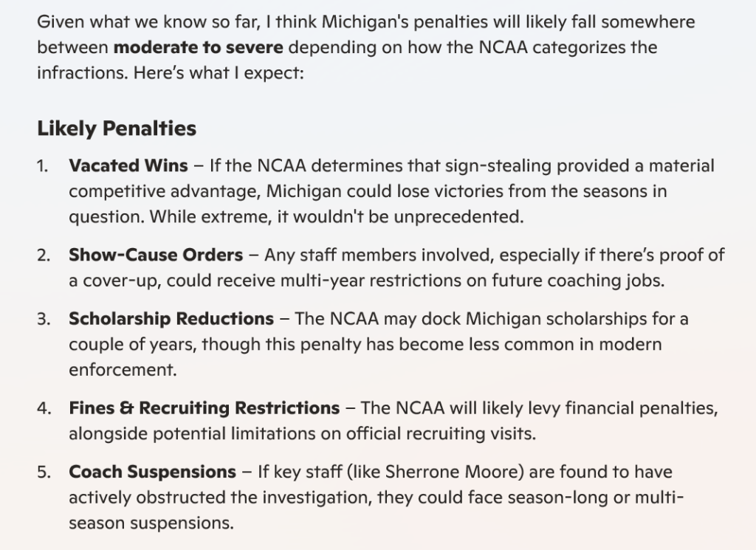Screen dimensions: 756x550
Task: Click the bold 'Scholarship Reductions' text
Action: [x=171, y=319]
